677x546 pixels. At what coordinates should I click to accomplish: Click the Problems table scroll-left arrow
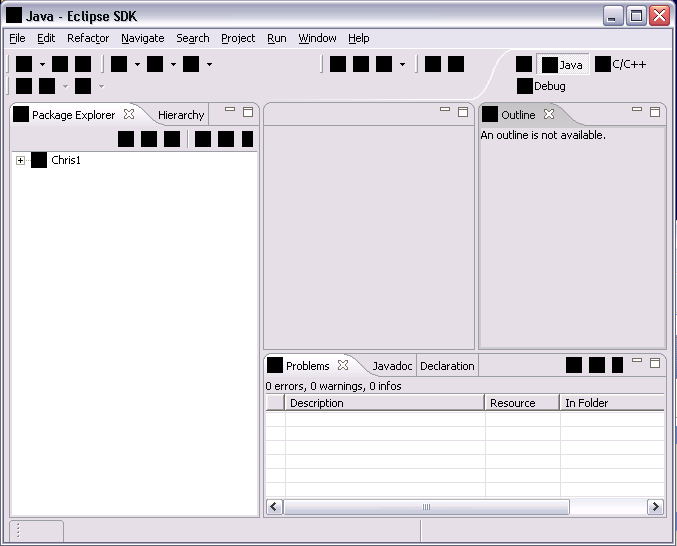click(x=274, y=507)
